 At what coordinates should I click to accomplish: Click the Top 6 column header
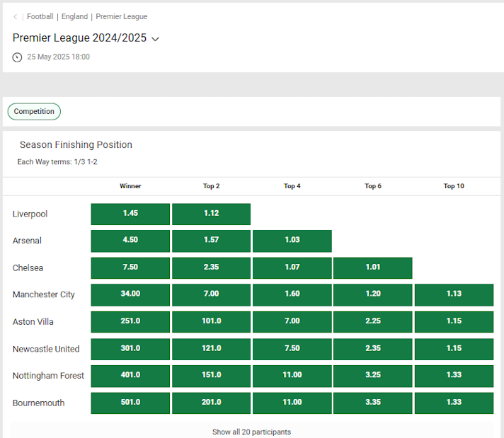tap(373, 186)
